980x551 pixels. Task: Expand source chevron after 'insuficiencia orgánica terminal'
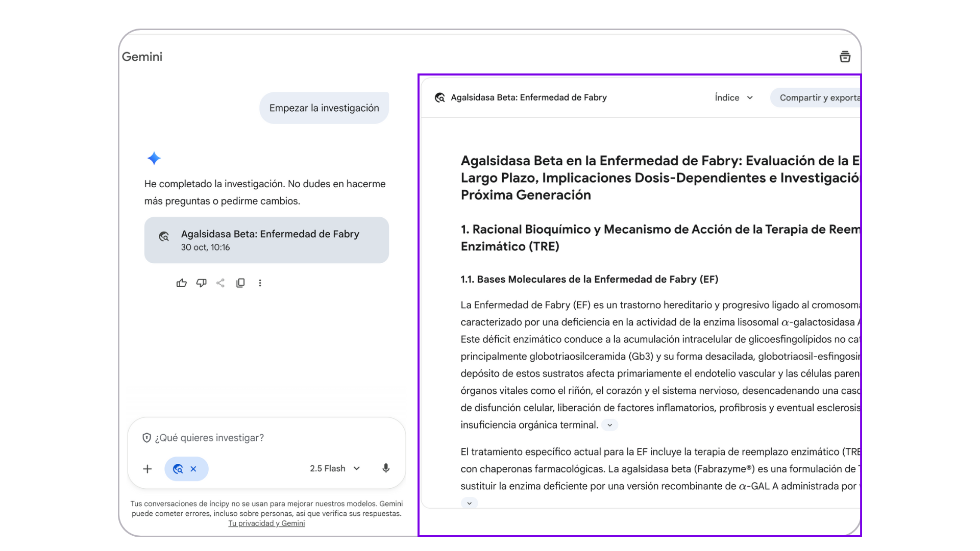coord(609,425)
